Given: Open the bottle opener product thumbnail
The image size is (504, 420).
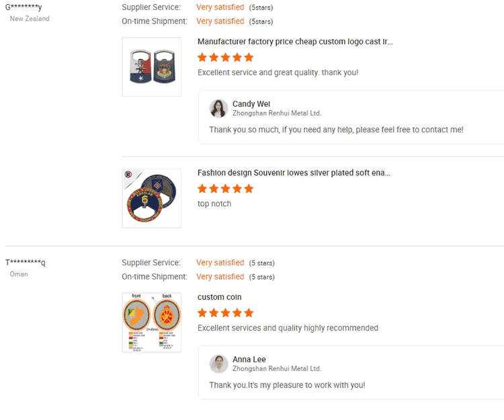Looking at the screenshot, I should pyautogui.click(x=151, y=67).
